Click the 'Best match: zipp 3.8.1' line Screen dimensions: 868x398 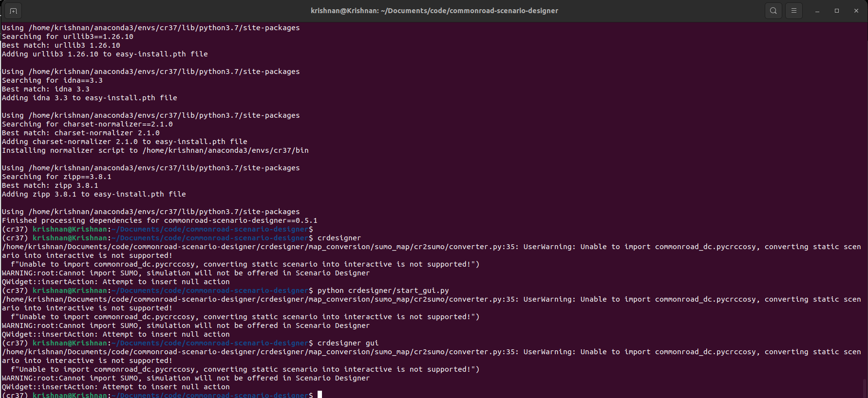tap(50, 185)
